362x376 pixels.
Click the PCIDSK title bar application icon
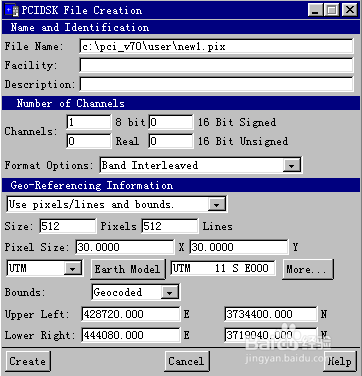point(12,10)
